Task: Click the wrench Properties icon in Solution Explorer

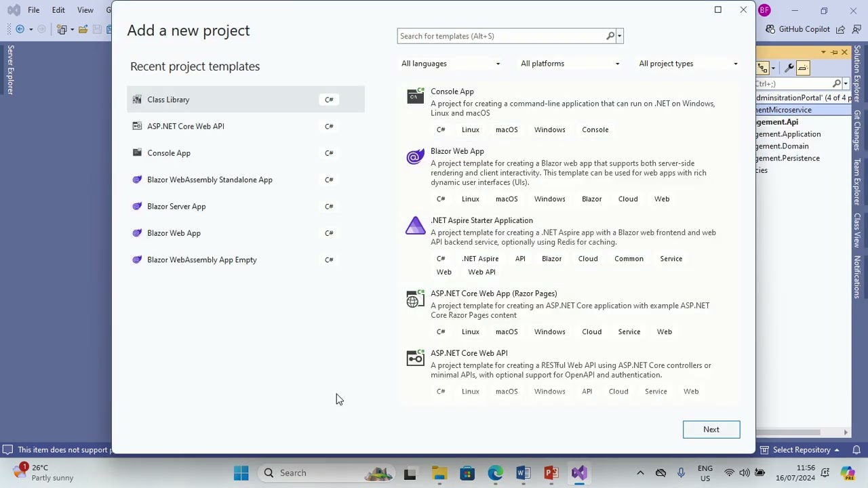Action: pos(789,68)
